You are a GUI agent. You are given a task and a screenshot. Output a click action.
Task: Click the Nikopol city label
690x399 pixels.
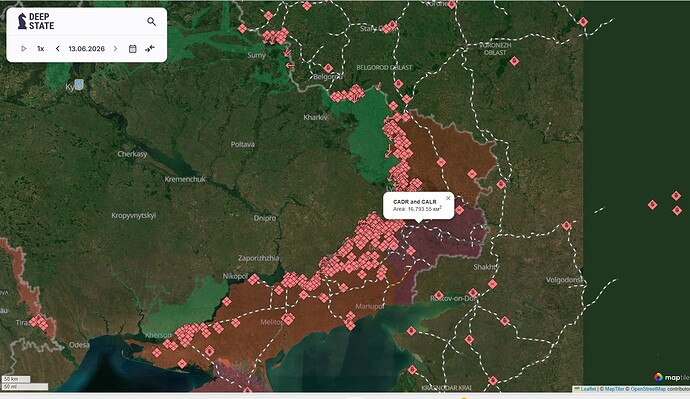point(235,276)
